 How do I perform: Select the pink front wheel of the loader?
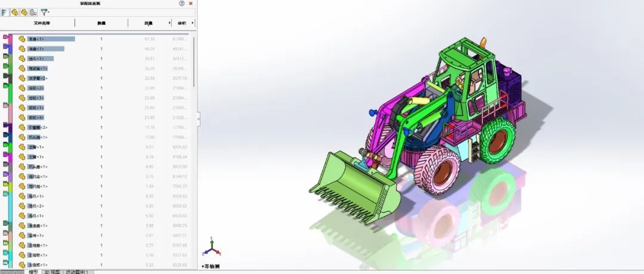pos(438,170)
